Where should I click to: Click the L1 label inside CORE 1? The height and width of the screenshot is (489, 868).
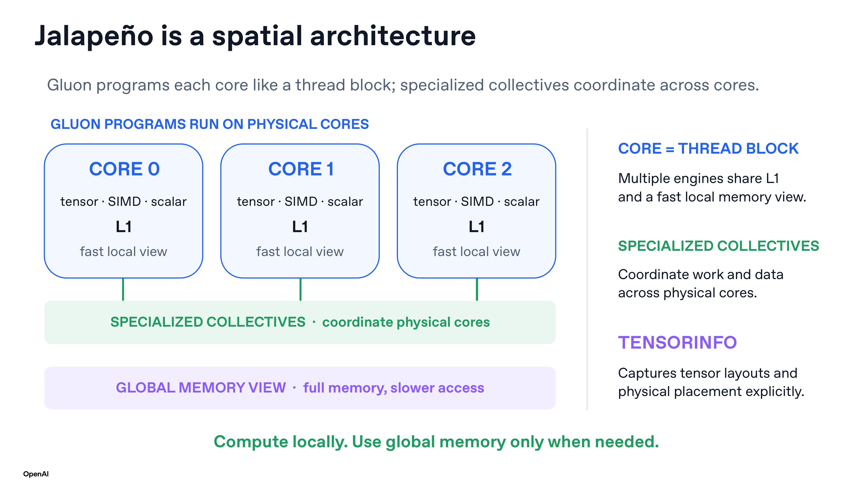[x=300, y=226]
